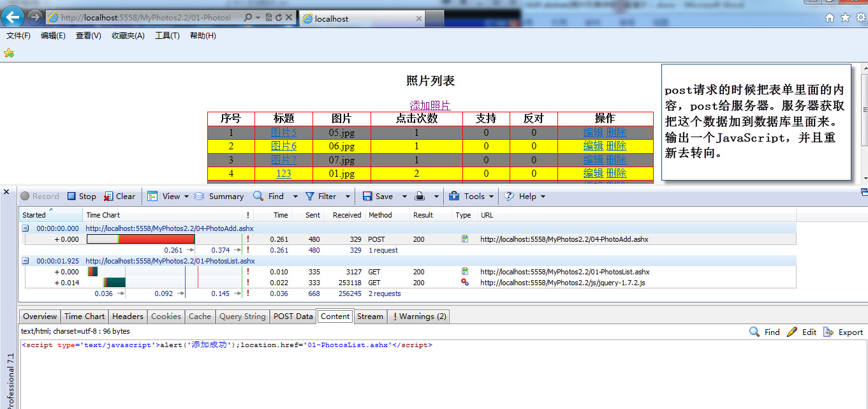Screen dimensions: 868x409
Task: Stop HttpWatch recording
Action: coord(82,197)
